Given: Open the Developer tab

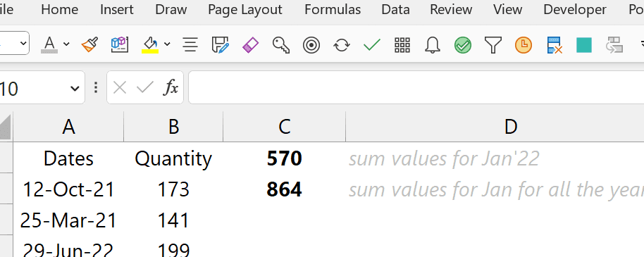Looking at the screenshot, I should 575,9.
